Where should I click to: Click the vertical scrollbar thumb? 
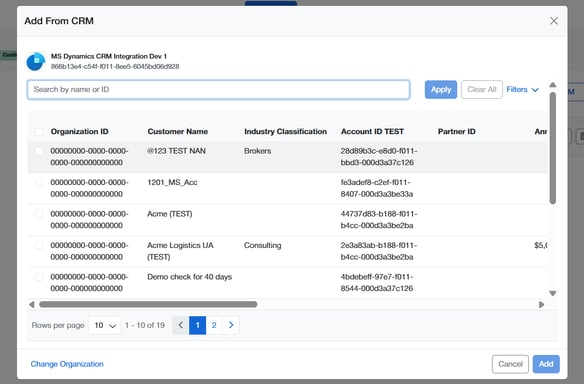(x=553, y=148)
